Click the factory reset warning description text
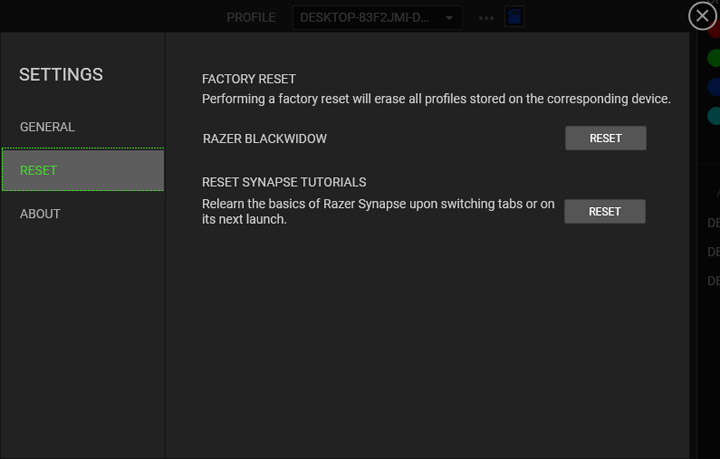The image size is (720, 459). coord(436,99)
